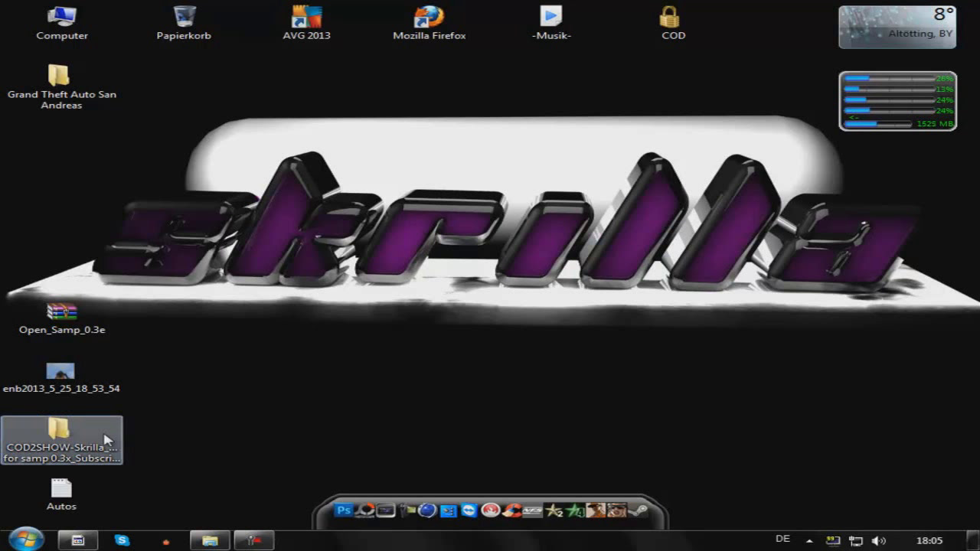Open Windows Explorer taskbar button
This screenshot has height=551, width=980.
210,540
